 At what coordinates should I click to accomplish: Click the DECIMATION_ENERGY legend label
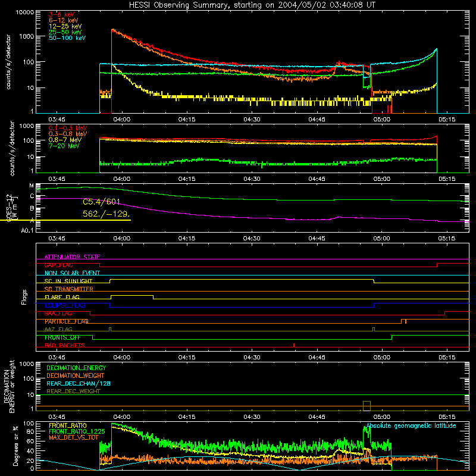pyautogui.click(x=76, y=368)
